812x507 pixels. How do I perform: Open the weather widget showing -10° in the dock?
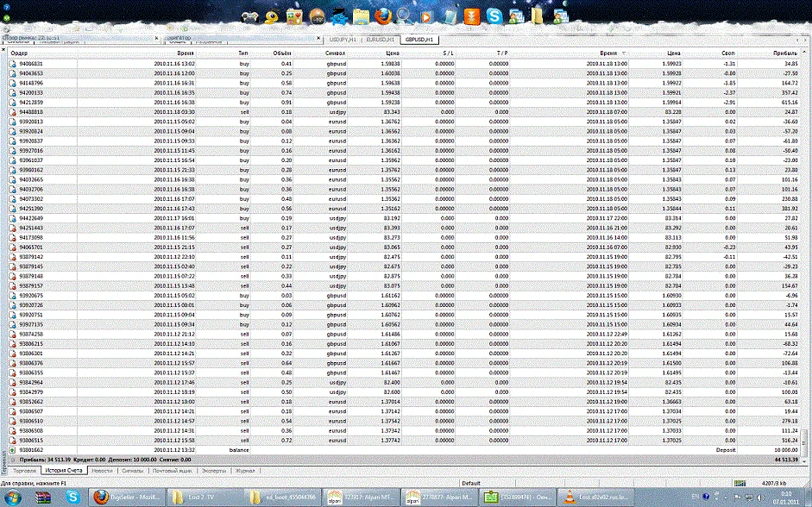coord(317,17)
